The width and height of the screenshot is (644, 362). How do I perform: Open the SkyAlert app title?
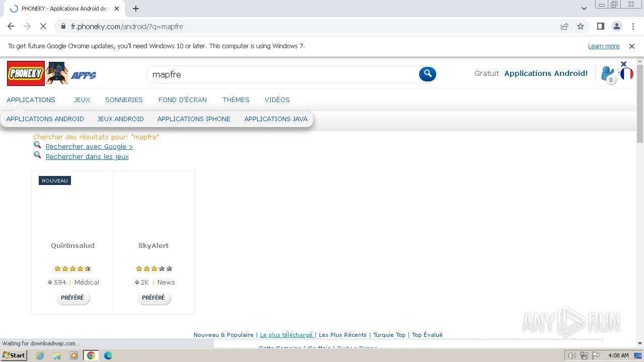153,245
